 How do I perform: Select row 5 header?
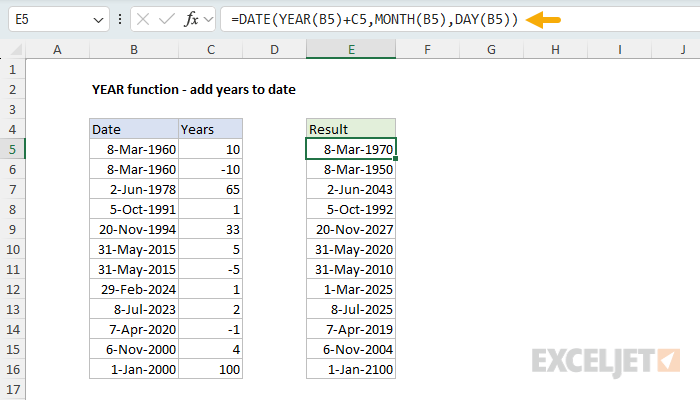pos(12,149)
